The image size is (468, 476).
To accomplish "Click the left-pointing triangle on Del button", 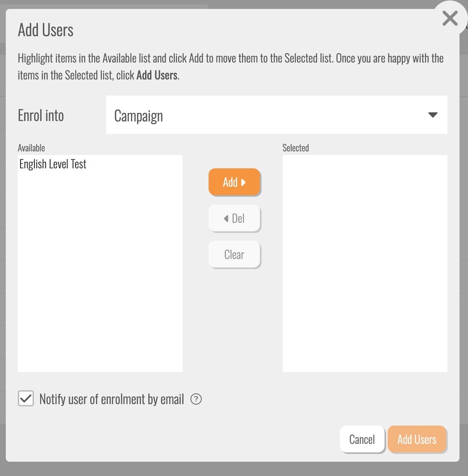I will [x=226, y=218].
